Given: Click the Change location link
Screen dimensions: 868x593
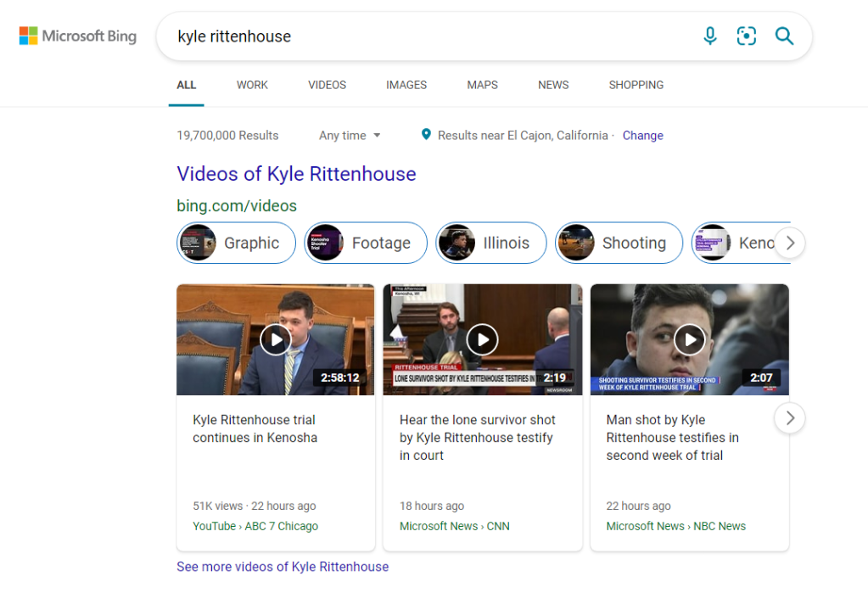Looking at the screenshot, I should tap(642, 136).
